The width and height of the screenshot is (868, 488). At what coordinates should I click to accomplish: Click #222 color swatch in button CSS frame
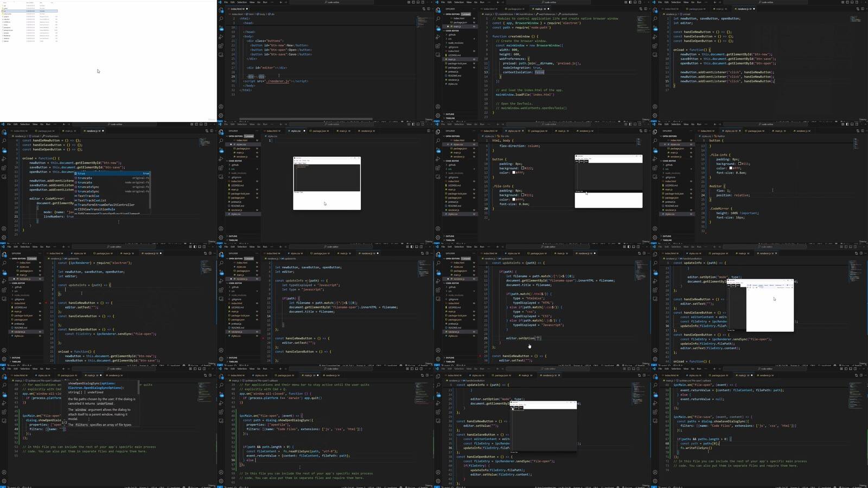[522, 168]
